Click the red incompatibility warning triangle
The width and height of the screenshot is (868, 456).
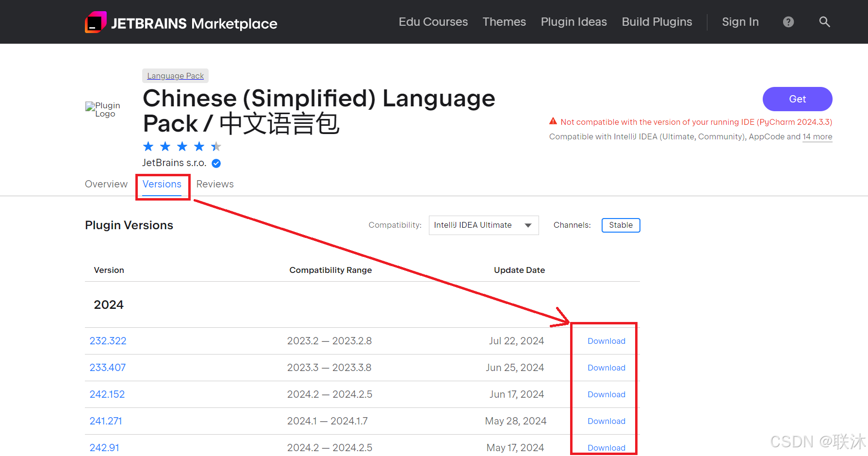[x=553, y=121]
